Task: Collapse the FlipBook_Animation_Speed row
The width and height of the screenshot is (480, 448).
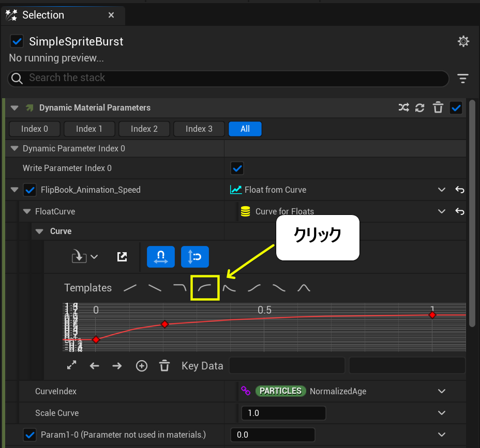Action: coord(14,190)
